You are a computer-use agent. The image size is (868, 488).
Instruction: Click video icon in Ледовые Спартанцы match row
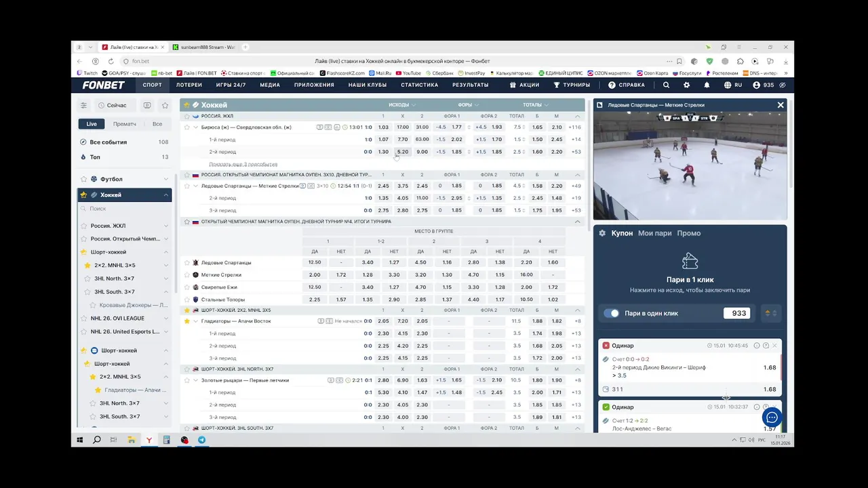(x=303, y=186)
